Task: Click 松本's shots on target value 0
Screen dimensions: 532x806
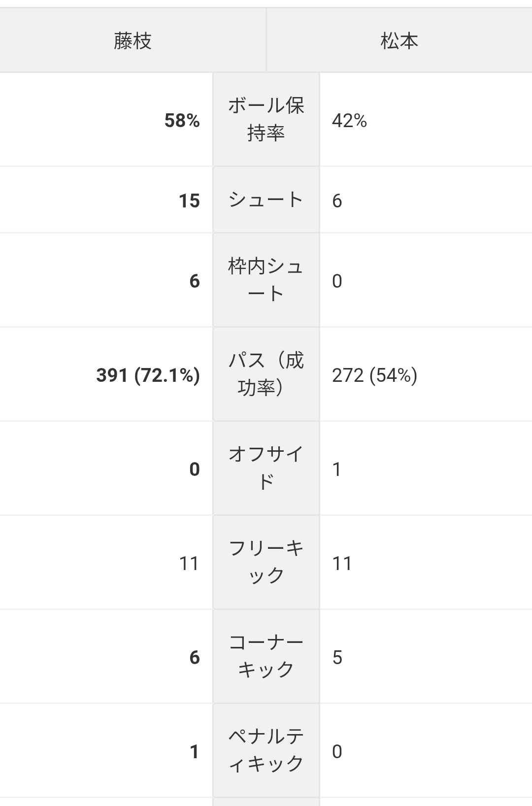Action: click(x=337, y=281)
